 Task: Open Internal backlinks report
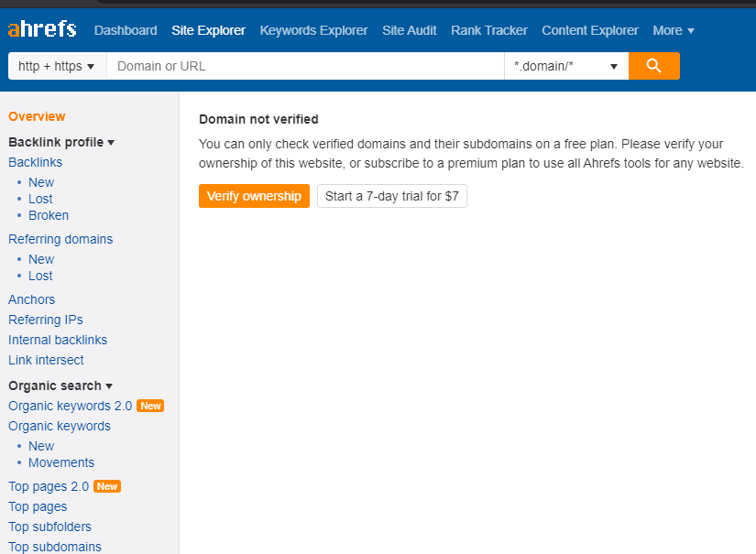(58, 340)
